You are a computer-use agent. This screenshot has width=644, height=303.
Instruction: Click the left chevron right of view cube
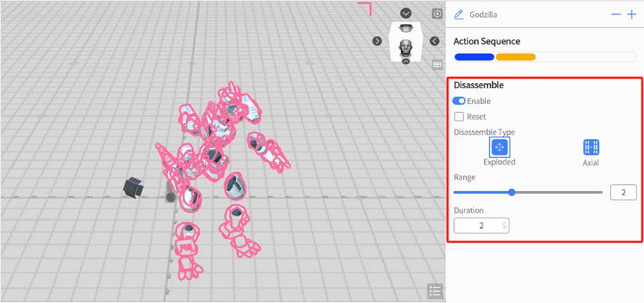[435, 40]
